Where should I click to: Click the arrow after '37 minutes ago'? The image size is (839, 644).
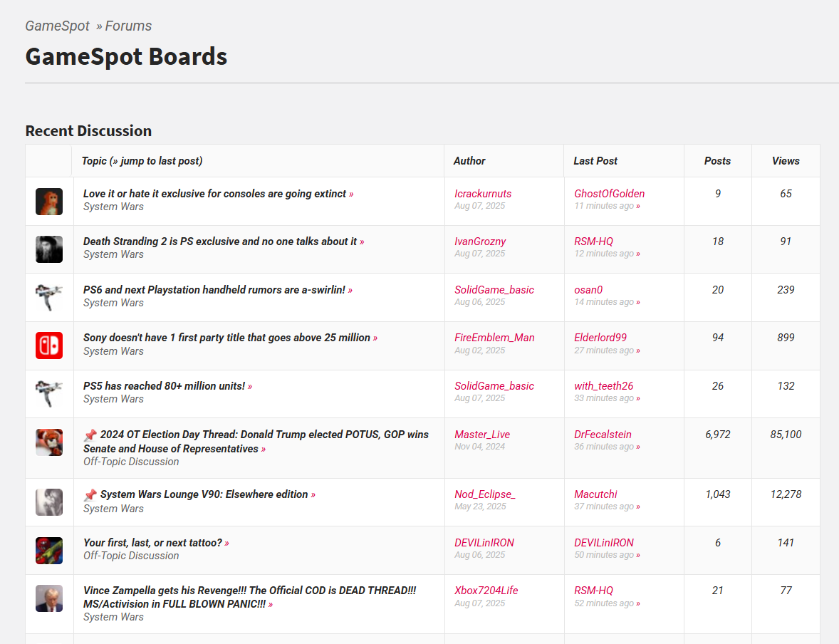coord(638,507)
